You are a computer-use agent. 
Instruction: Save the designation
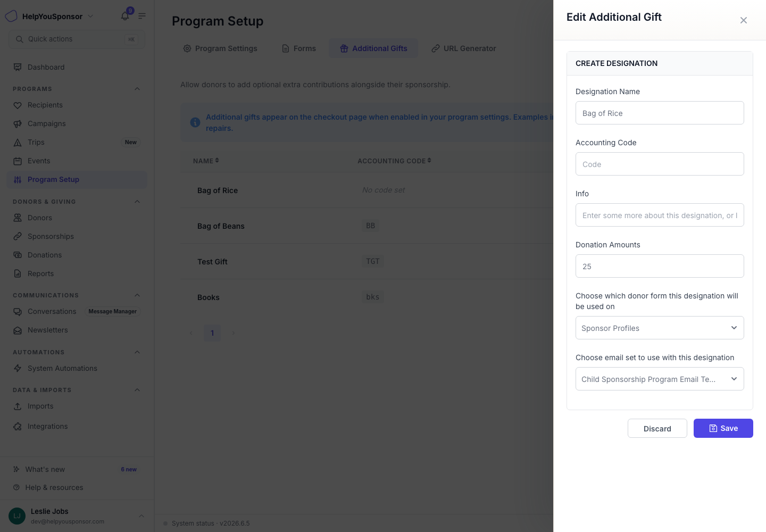(x=723, y=428)
